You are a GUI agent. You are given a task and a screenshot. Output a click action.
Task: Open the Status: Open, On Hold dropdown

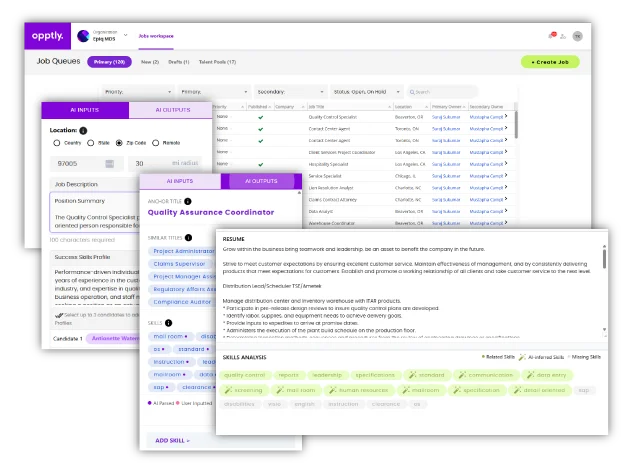click(x=367, y=92)
